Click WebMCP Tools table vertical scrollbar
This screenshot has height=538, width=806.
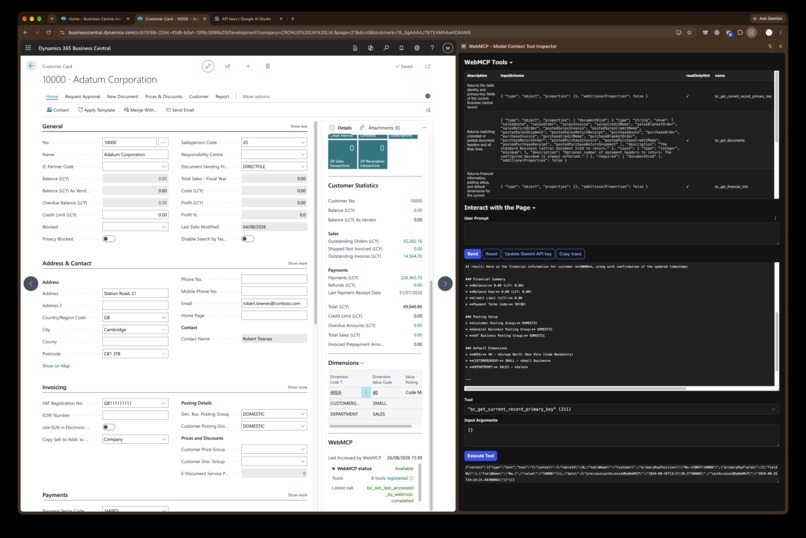(x=776, y=108)
